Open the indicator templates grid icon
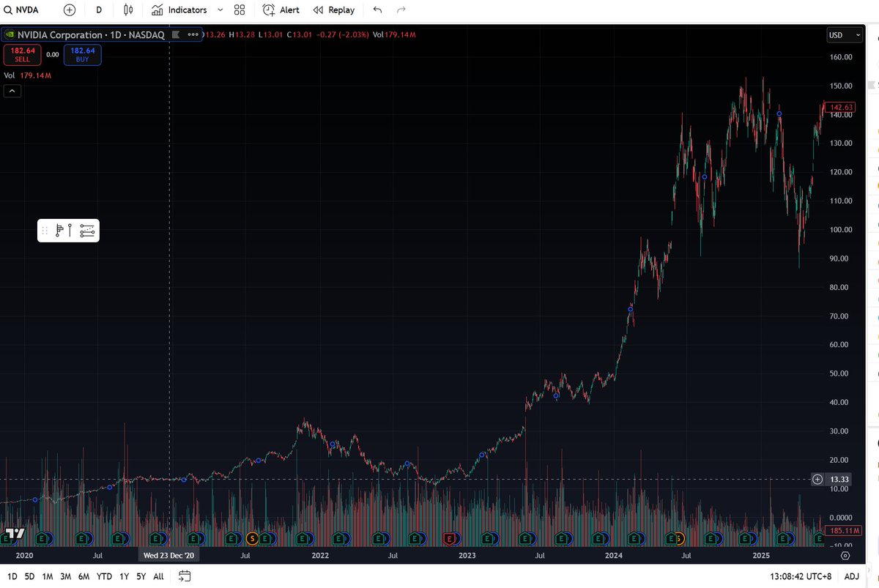 click(x=240, y=10)
